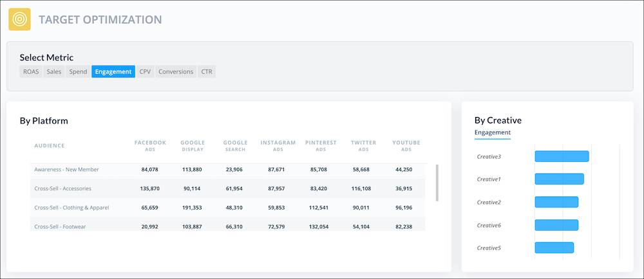This screenshot has width=644, height=279.
Task: Click the 116,108 Twitter Ads value
Action: (x=361, y=189)
